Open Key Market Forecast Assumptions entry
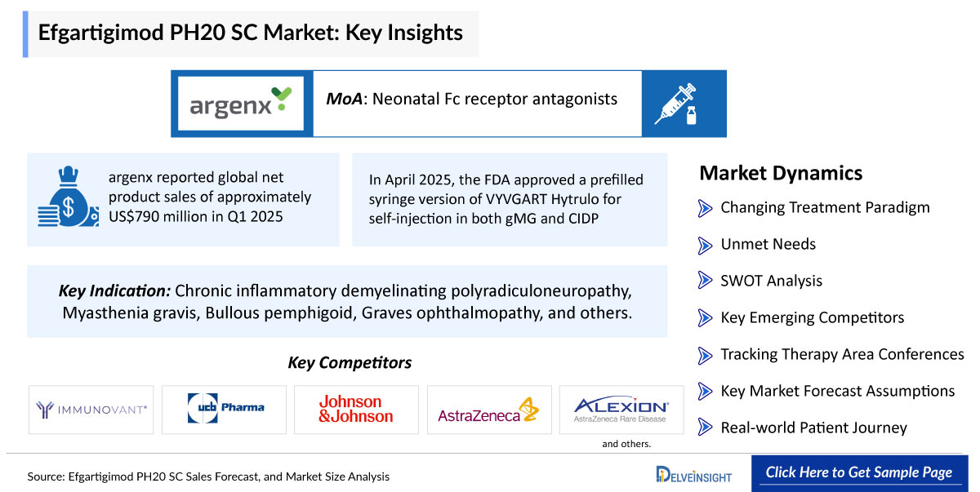Screen dimensions: 980x492 click(x=837, y=391)
